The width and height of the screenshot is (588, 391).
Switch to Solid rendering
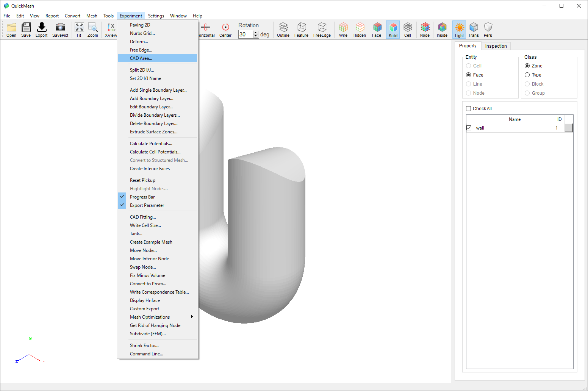393,30
